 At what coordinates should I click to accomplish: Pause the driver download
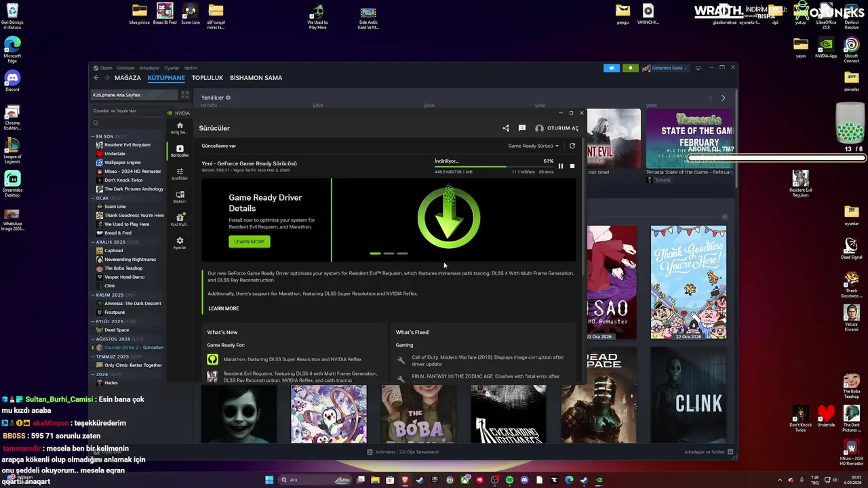click(x=561, y=165)
